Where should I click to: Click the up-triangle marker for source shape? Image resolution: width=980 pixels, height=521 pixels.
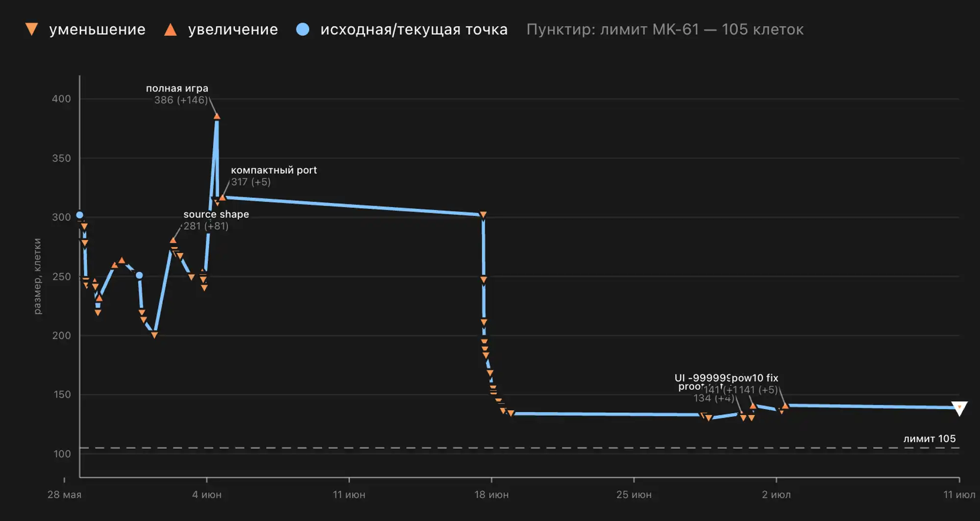coord(173,240)
